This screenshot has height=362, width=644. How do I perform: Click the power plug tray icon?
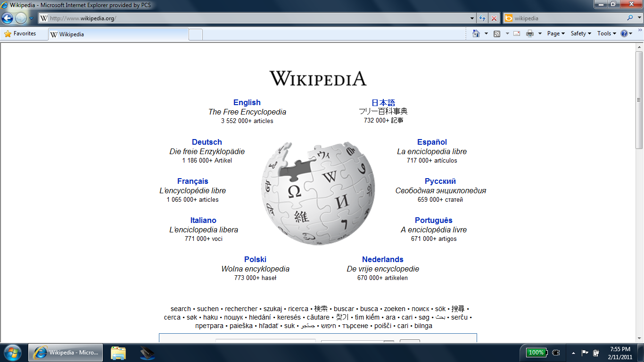pos(556,352)
